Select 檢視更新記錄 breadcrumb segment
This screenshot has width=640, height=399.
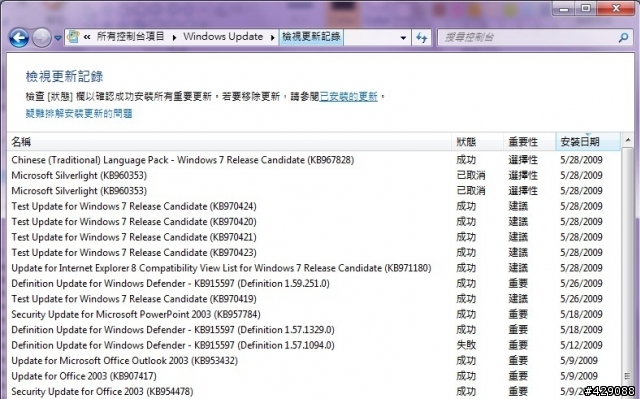pyautogui.click(x=311, y=37)
